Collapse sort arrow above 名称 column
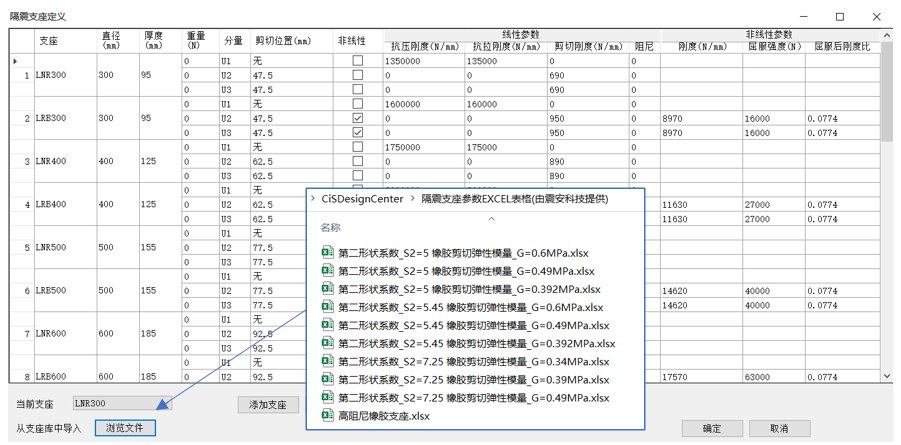This screenshot has width=901, height=445. coord(490,216)
